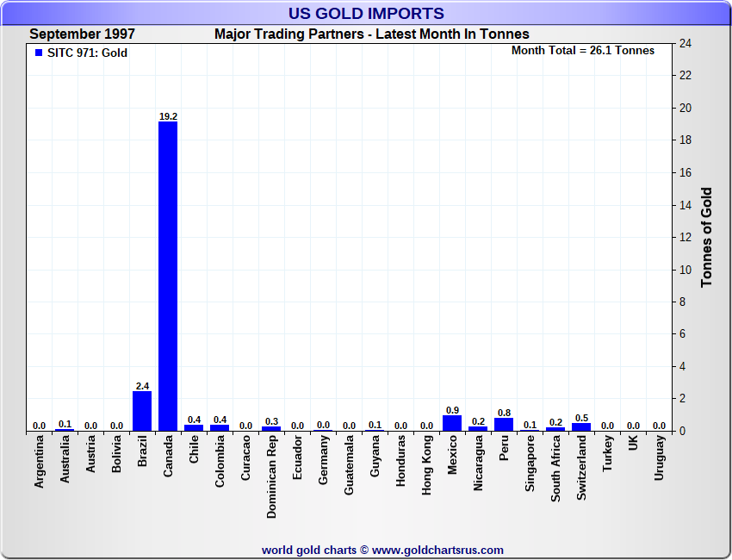
Task: Select the Brazil bar in the chart
Action: click(142, 411)
